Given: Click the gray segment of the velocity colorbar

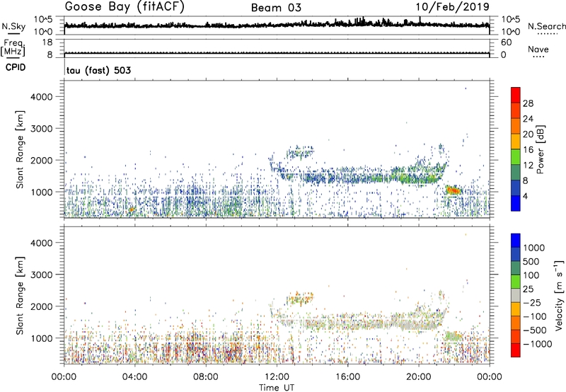Looking at the screenshot, I should [x=516, y=296].
